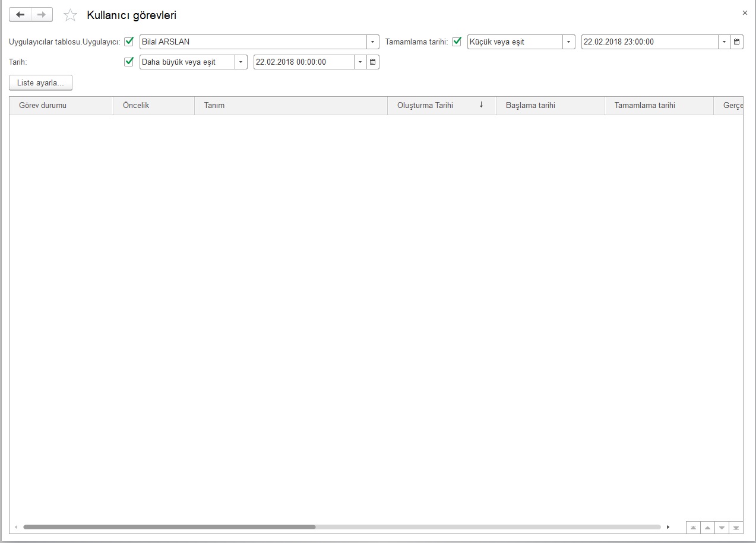The width and height of the screenshot is (756, 543).
Task: Open calendar picker for Tarih filter
Action: pyautogui.click(x=372, y=62)
